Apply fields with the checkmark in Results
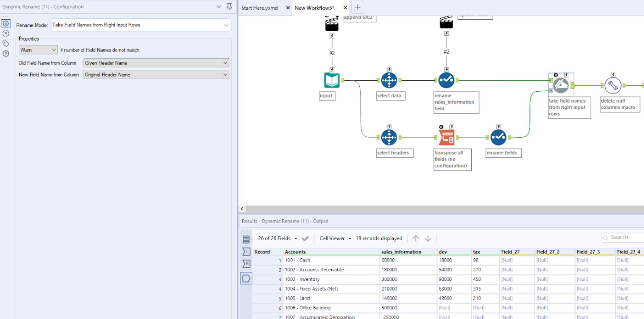Image resolution: width=644 pixels, height=319 pixels. 305,238
